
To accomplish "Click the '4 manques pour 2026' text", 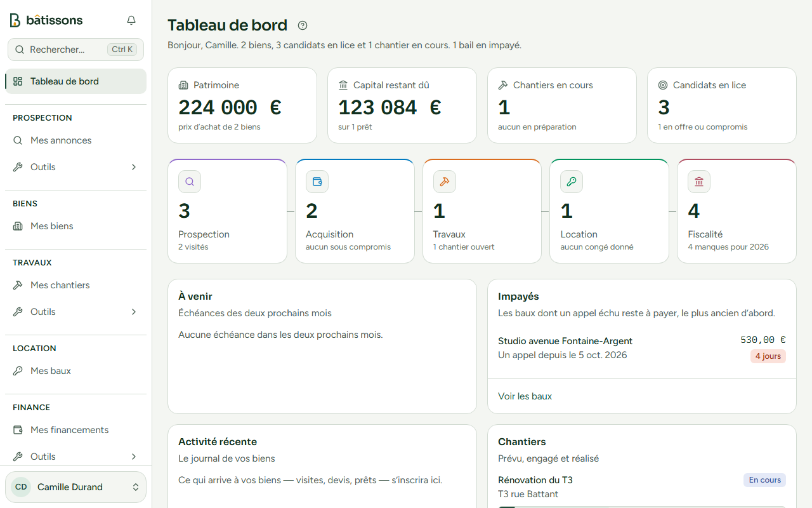I will pyautogui.click(x=728, y=247).
